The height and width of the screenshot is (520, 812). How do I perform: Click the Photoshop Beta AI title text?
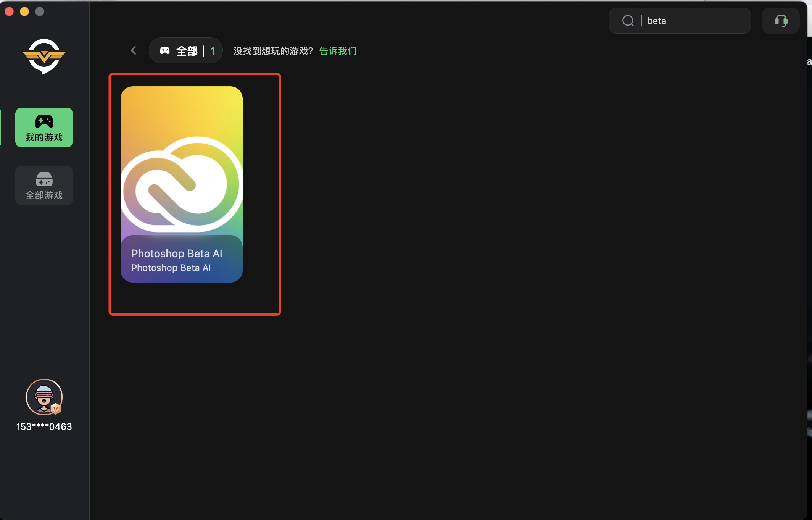point(177,254)
